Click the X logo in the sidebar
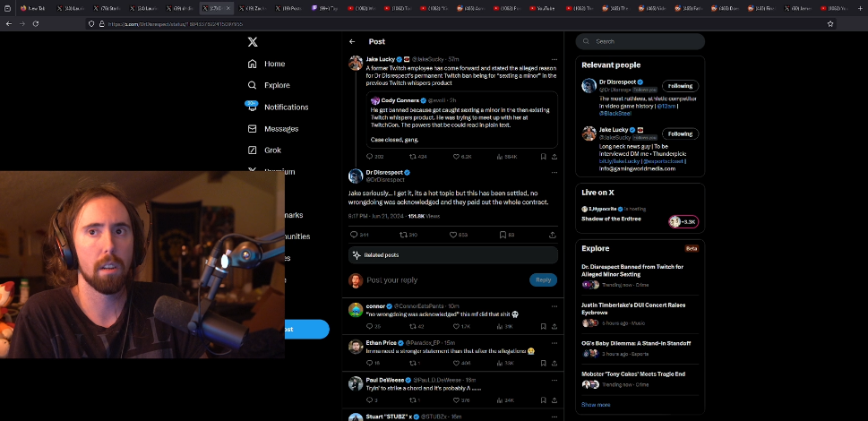Image resolution: width=868 pixels, height=421 pixels. point(253,42)
